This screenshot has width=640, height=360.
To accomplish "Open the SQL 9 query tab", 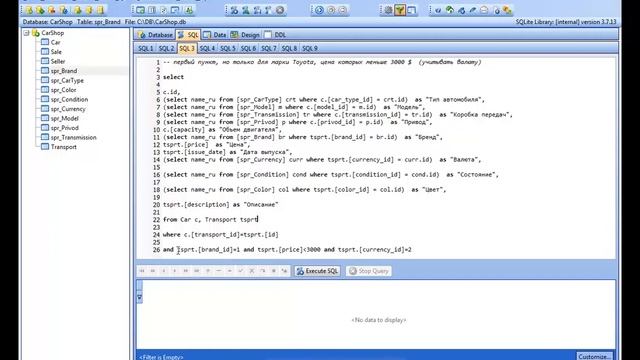I will coord(310,48).
